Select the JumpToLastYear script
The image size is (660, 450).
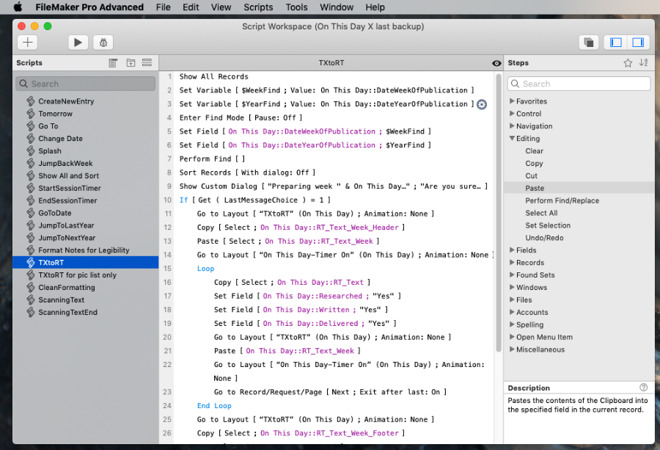point(66,225)
